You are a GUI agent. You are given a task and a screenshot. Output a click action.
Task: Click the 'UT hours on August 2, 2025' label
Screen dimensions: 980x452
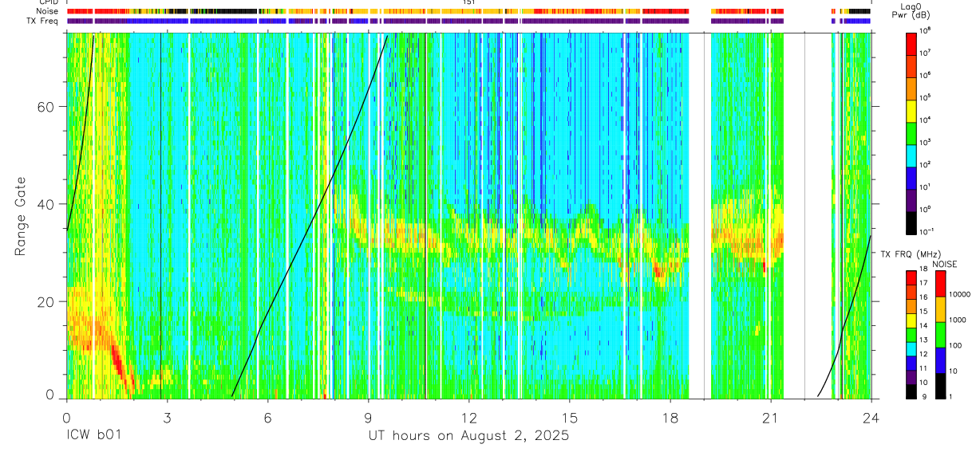click(x=468, y=437)
